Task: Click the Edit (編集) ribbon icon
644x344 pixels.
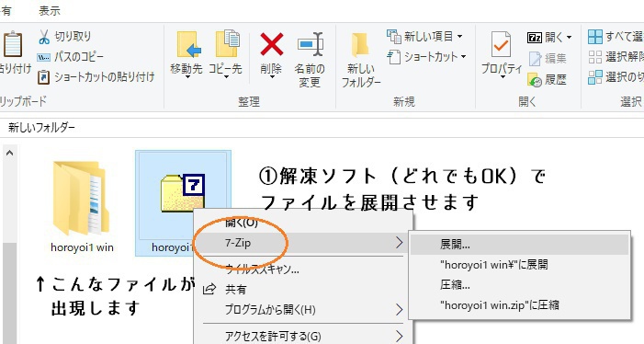Action: click(x=535, y=58)
